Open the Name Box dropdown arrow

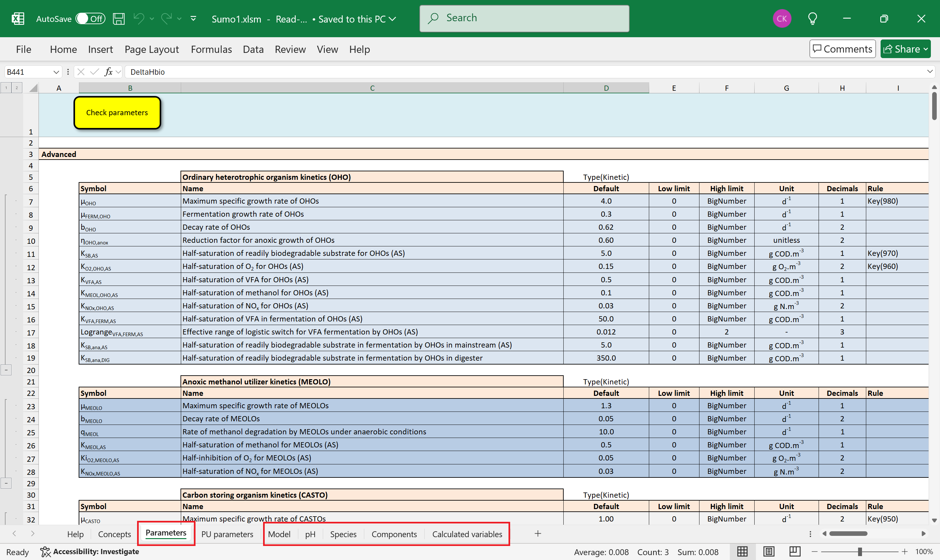coord(56,72)
